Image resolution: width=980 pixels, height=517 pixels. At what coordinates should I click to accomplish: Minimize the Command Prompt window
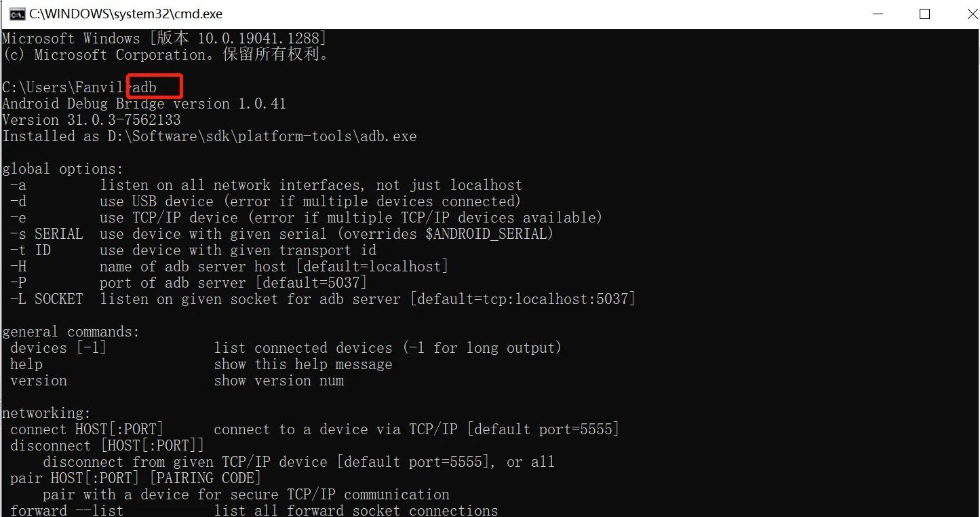(878, 13)
